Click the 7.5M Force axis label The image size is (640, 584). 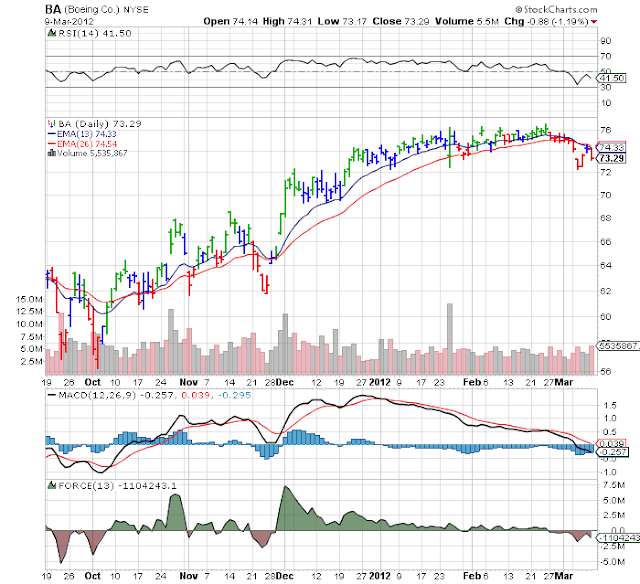click(613, 485)
